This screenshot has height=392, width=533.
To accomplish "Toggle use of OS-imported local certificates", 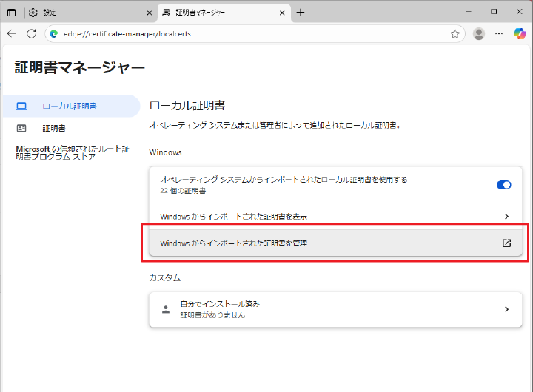I will [503, 185].
